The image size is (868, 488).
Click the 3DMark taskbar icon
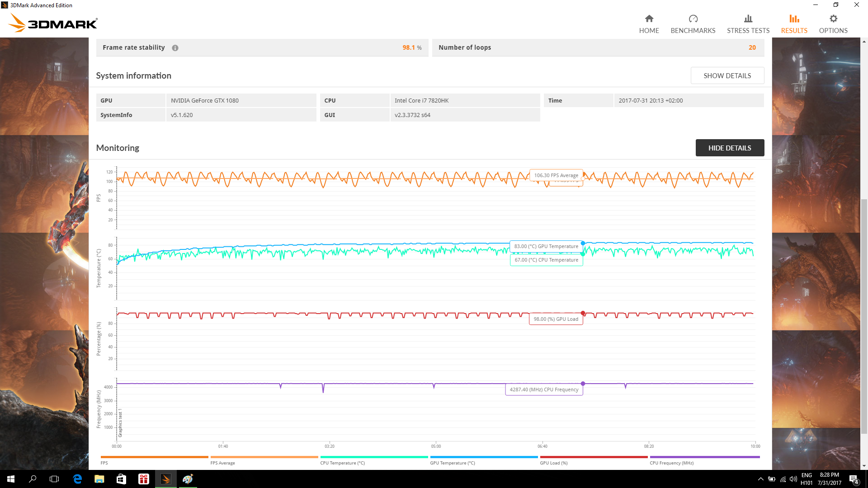(x=165, y=479)
